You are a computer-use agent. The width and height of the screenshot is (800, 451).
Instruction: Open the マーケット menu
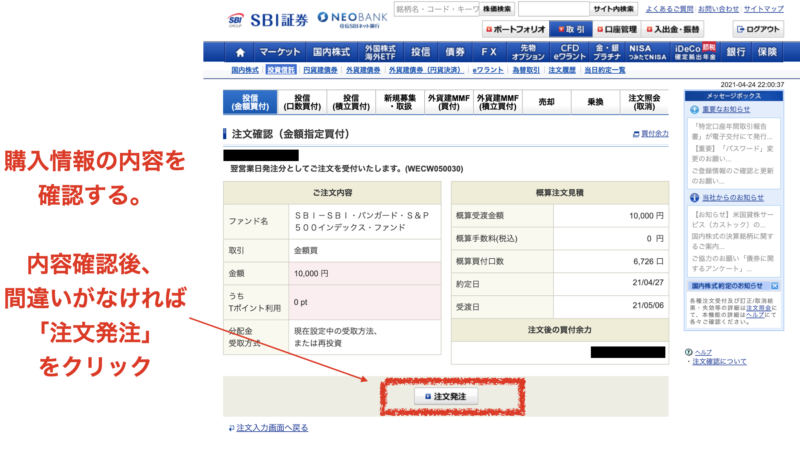(x=280, y=52)
